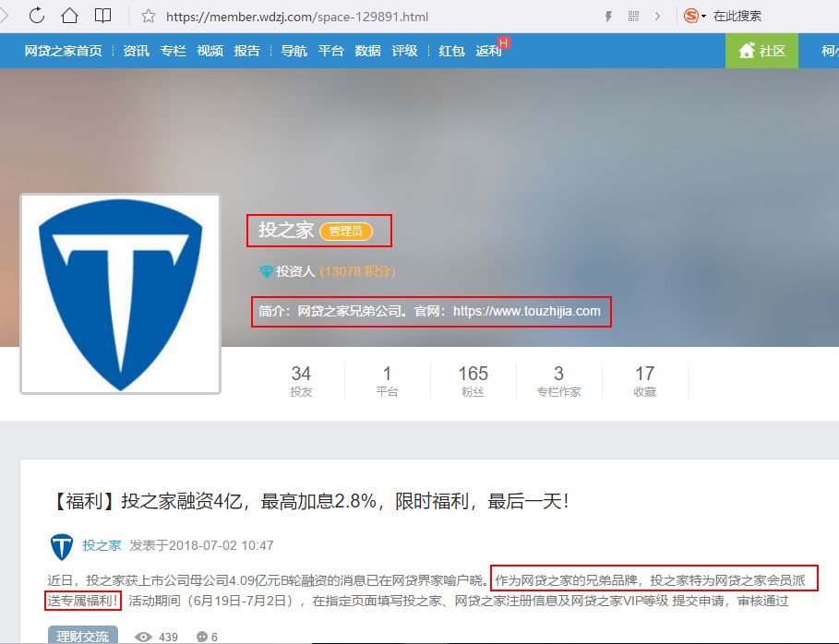Click the green 社区 community button
Image resolution: width=839 pixels, height=644 pixels.
tap(761, 51)
